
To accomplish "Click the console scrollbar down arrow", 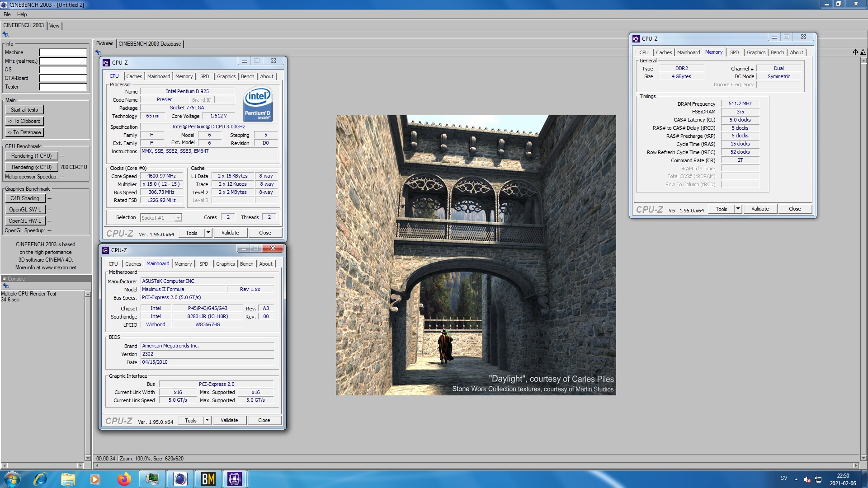I will [x=88, y=458].
